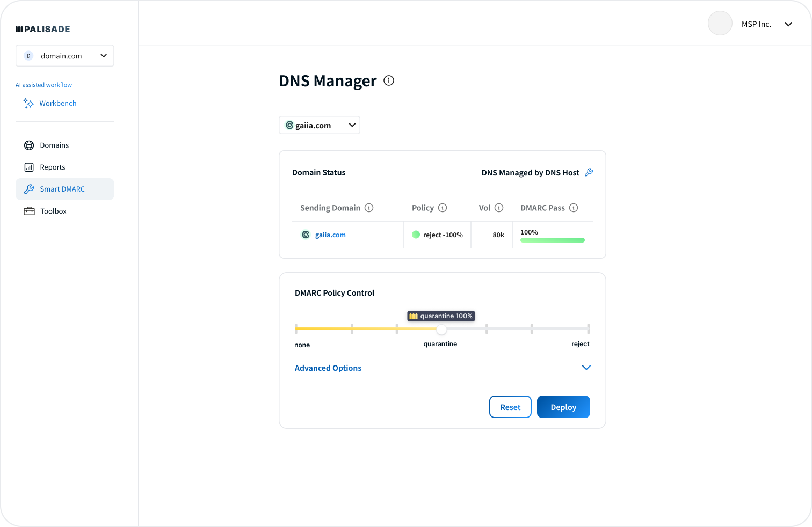The image size is (812, 527).
Task: Click the info icon beside DNS Manager title
Action: pyautogui.click(x=389, y=80)
